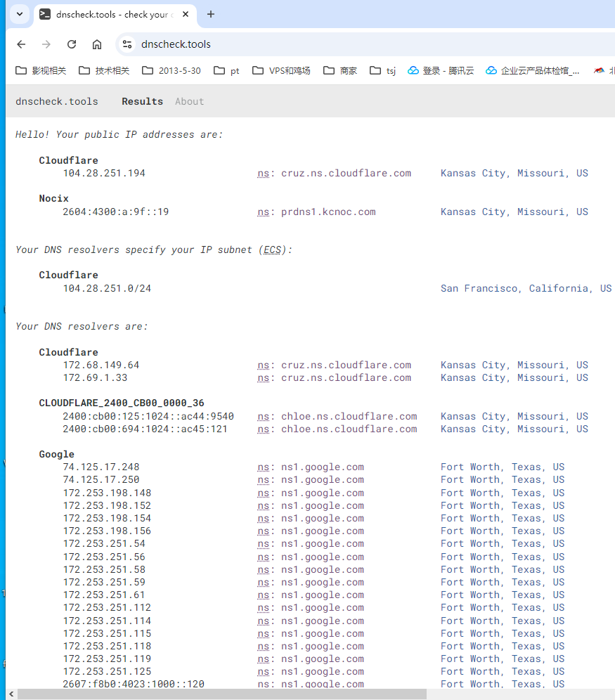Switch to the Results tab
Screen dimensions: 615x700
tap(143, 101)
